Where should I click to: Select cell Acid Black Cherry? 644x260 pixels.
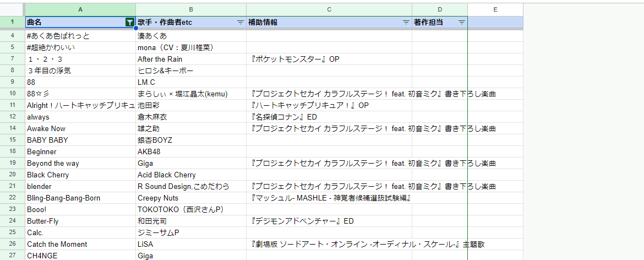(x=191, y=175)
